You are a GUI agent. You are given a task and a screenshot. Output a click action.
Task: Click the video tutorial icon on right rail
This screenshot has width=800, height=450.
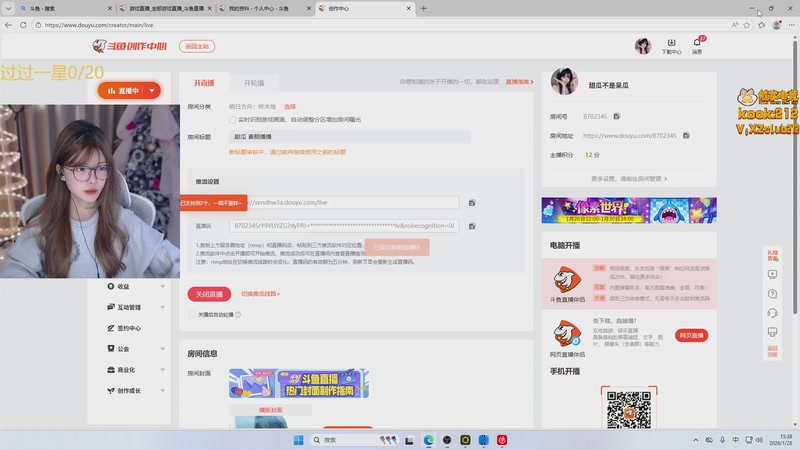[x=772, y=274]
